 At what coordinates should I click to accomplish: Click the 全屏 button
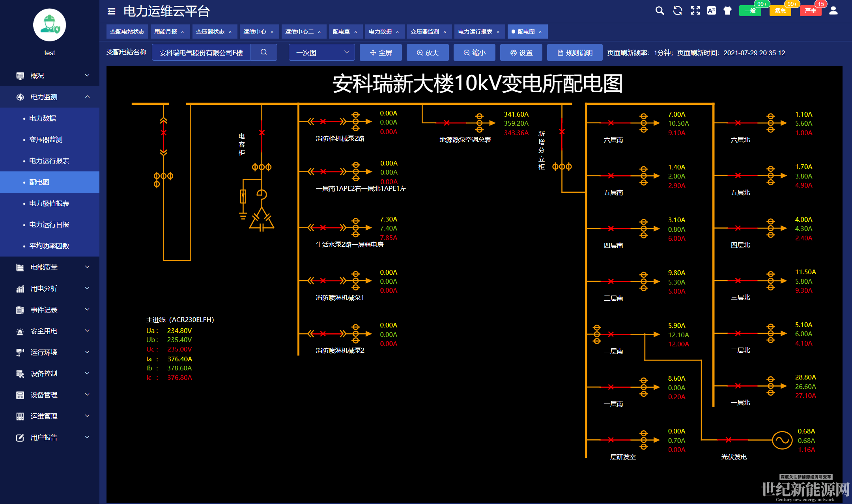coord(381,52)
